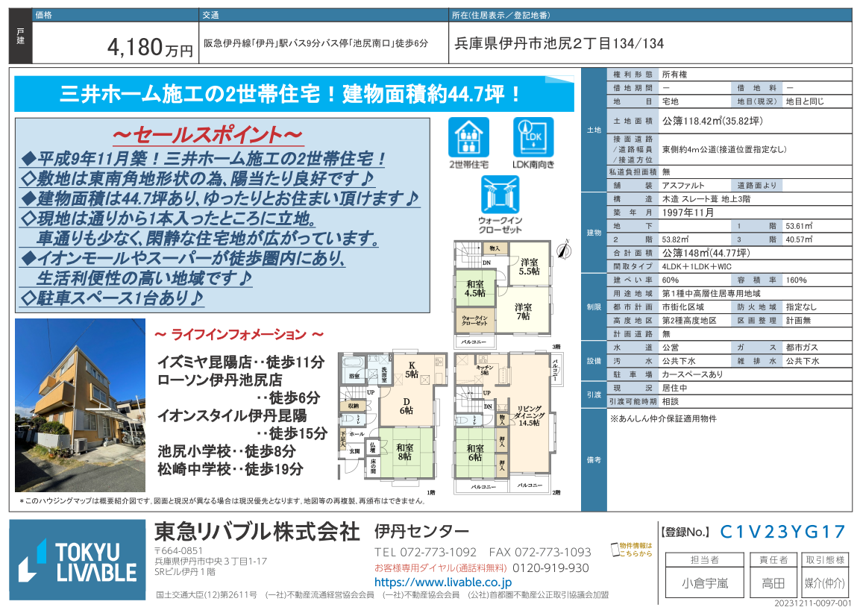Click the smartphone icon beside 物件情報はこちらから
This screenshot has height=616, width=860.
point(615,550)
